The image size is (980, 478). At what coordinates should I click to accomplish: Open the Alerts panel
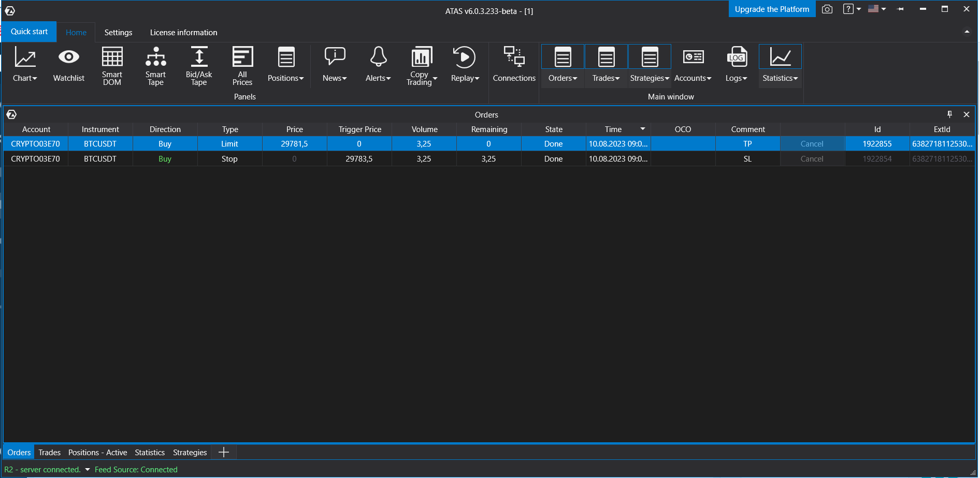tap(378, 65)
